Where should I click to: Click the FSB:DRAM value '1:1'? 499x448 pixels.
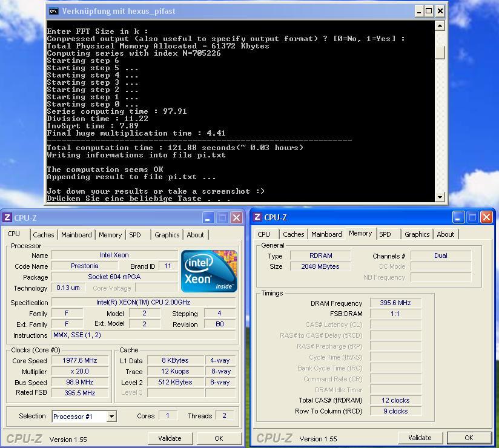(x=395, y=314)
